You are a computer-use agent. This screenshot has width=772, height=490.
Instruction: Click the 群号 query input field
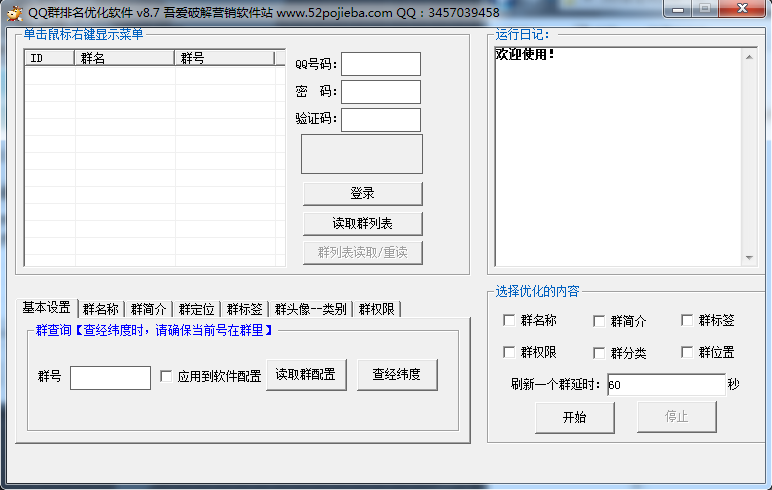[110, 378]
